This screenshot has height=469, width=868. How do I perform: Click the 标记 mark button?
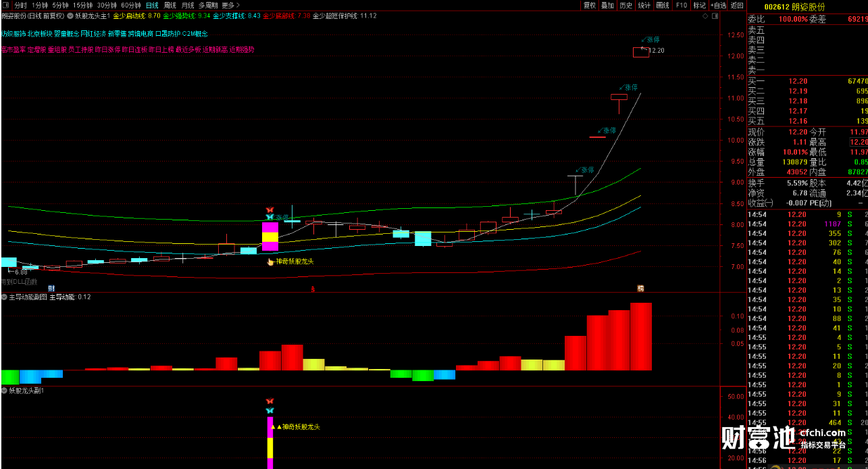[699, 5]
